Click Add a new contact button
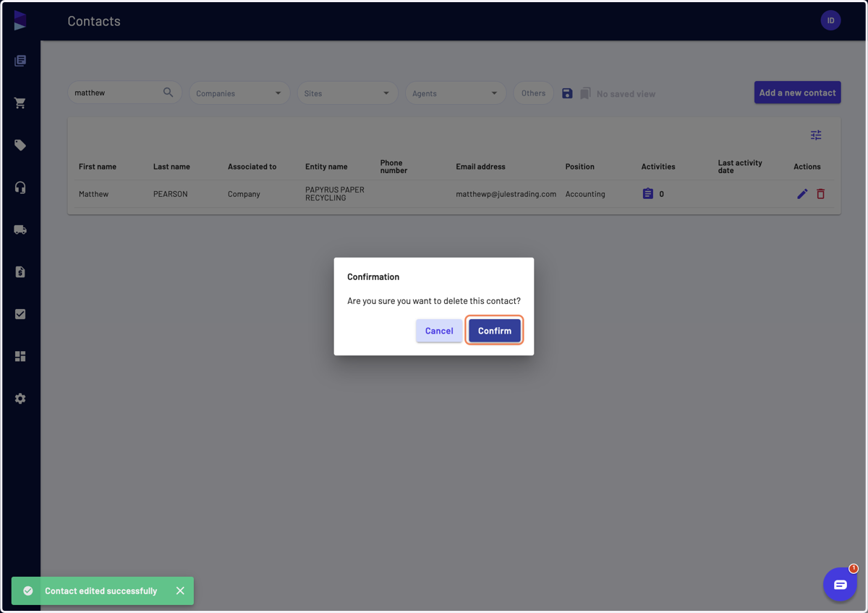 [797, 93]
